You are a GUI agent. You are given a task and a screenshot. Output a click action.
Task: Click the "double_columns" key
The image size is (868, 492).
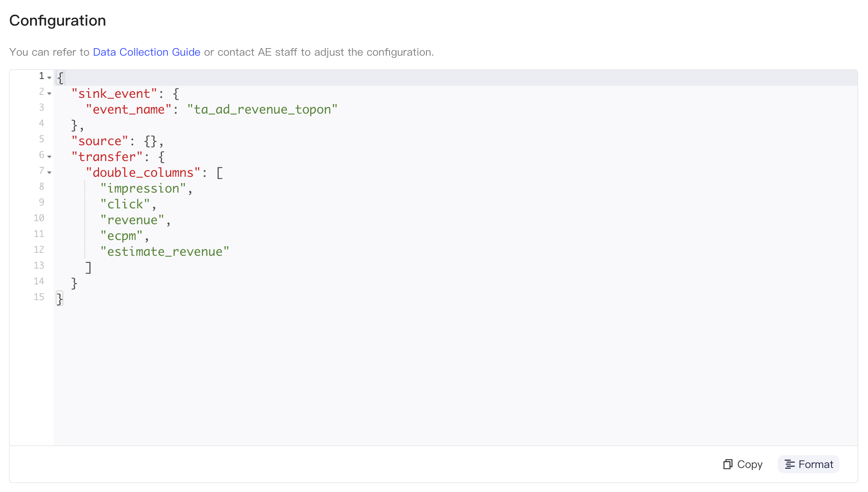point(143,173)
